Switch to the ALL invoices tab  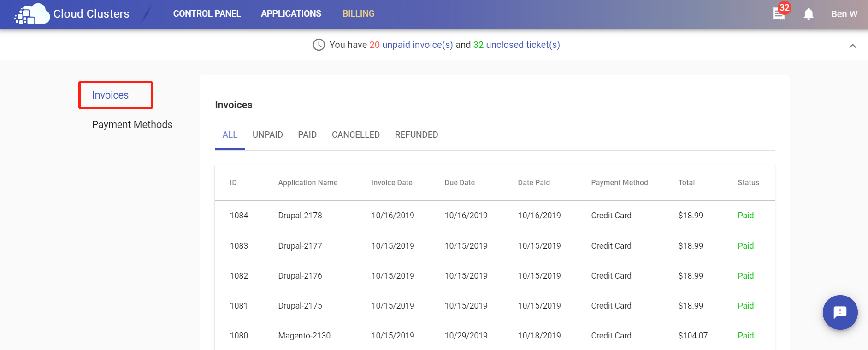click(x=230, y=135)
